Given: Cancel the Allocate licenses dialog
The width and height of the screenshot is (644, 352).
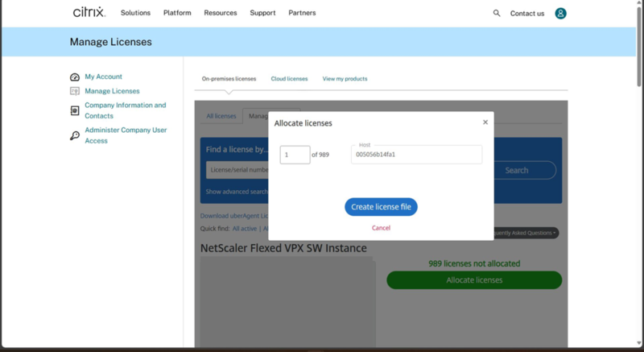Looking at the screenshot, I should (x=381, y=228).
